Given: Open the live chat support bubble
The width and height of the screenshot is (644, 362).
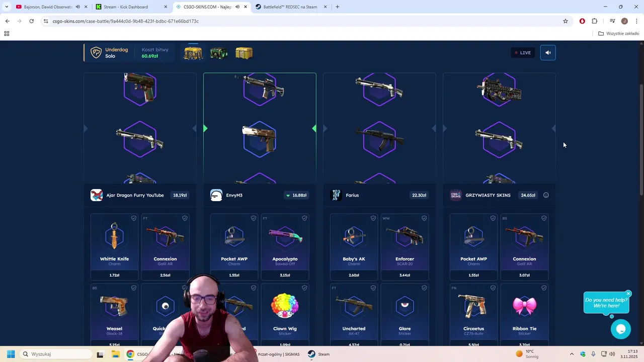Looking at the screenshot, I should (621, 329).
